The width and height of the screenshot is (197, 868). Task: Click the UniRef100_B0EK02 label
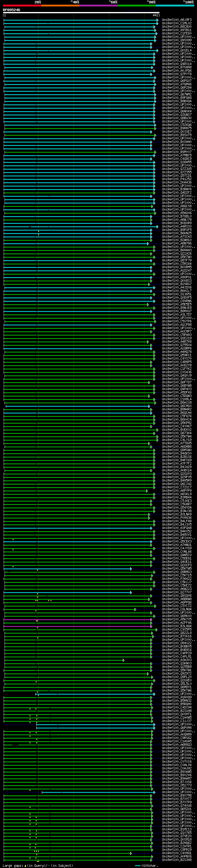pyautogui.click(x=177, y=430)
